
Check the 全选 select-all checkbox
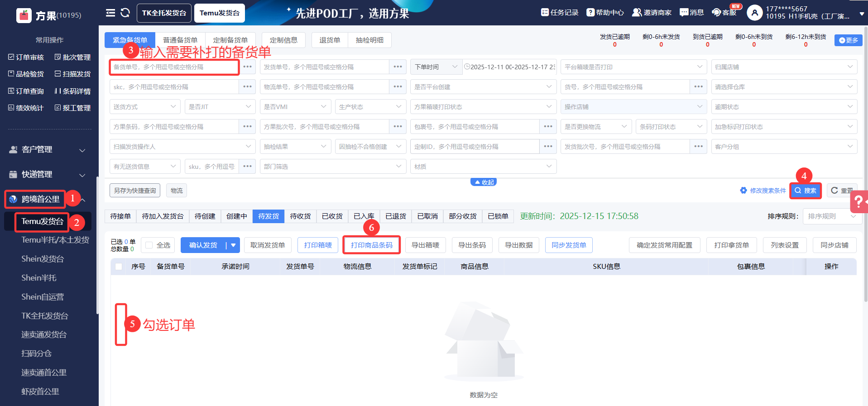point(149,245)
